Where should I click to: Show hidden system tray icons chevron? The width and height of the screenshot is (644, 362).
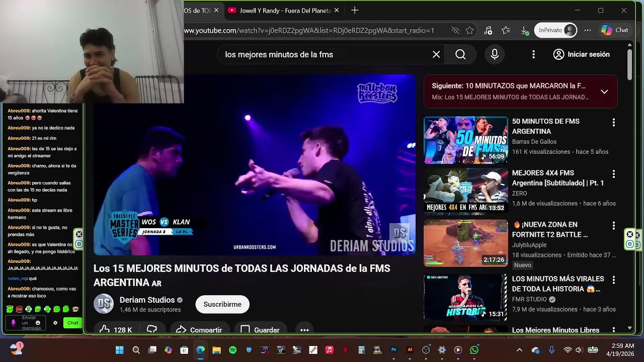click(x=519, y=350)
